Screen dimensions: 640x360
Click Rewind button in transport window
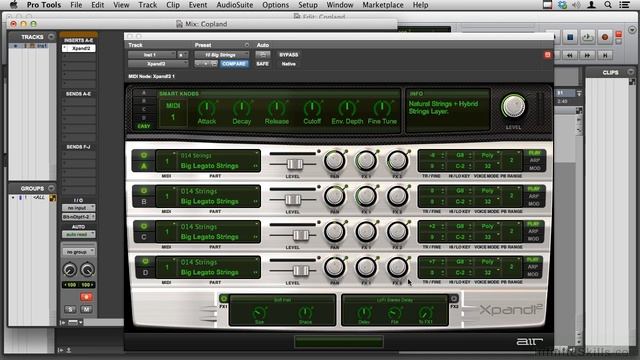click(x=570, y=55)
